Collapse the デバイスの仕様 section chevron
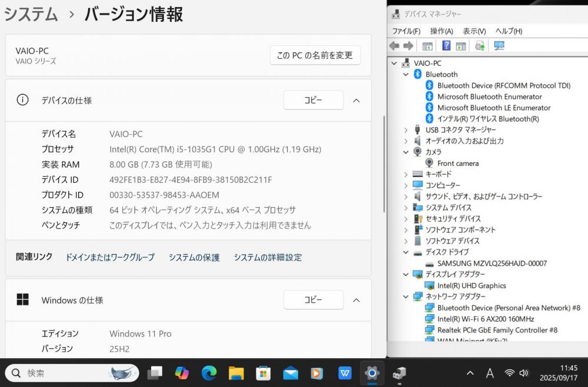This screenshot has width=588, height=387. click(356, 101)
